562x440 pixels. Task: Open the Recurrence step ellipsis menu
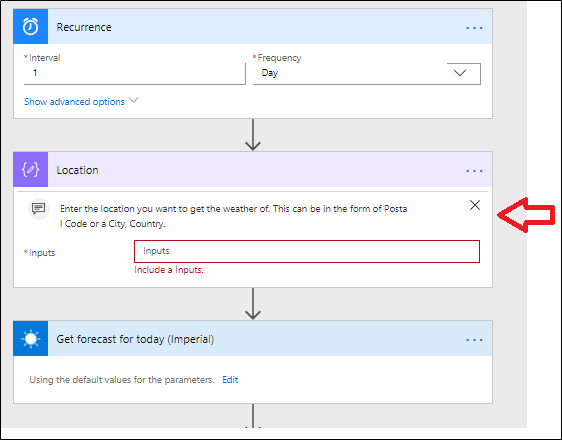coord(474,28)
